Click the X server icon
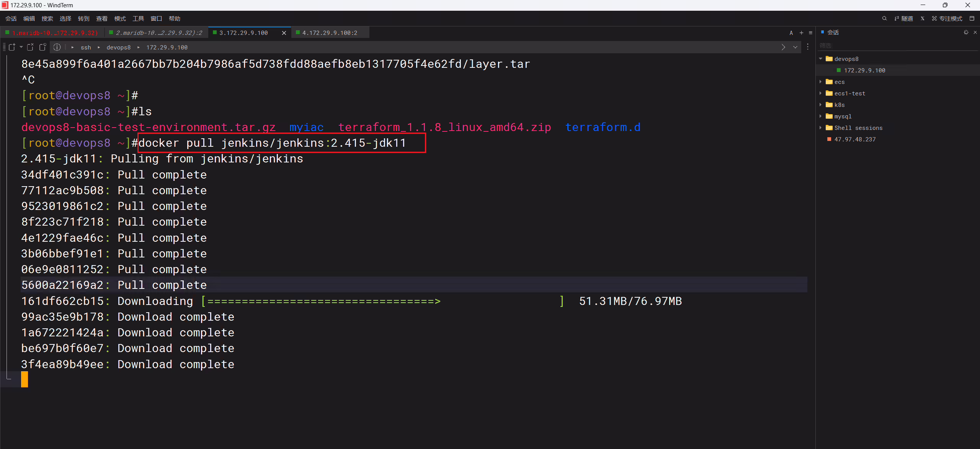Image resolution: width=980 pixels, height=449 pixels. click(x=923, y=18)
